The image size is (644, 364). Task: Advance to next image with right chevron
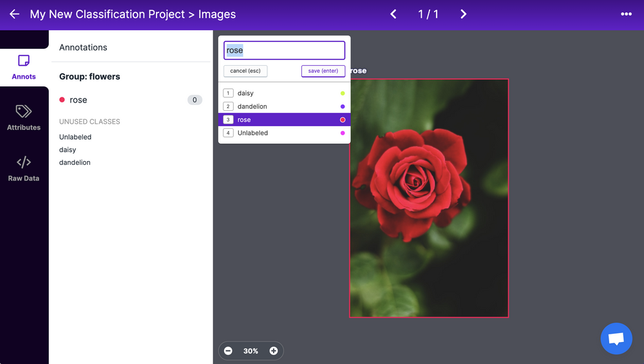click(463, 14)
